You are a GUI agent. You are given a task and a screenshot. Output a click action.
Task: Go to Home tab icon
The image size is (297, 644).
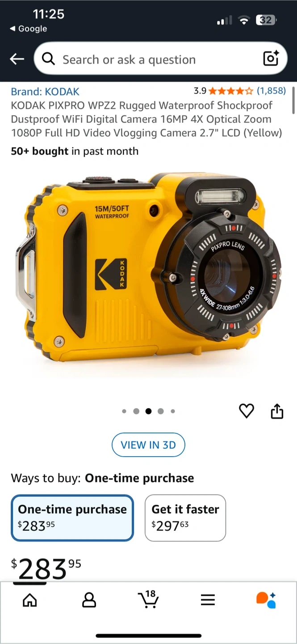30,600
